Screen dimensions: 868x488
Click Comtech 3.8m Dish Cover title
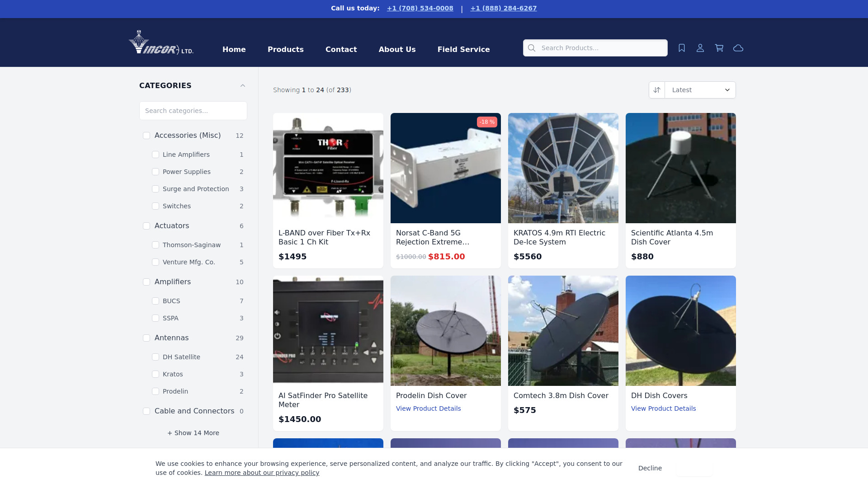click(561, 396)
